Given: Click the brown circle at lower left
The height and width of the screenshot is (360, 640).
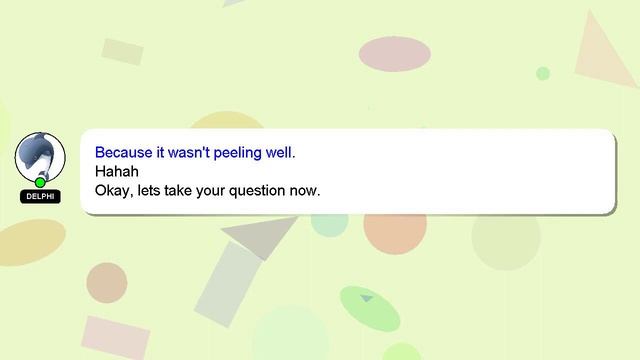Looking at the screenshot, I should [x=107, y=283].
